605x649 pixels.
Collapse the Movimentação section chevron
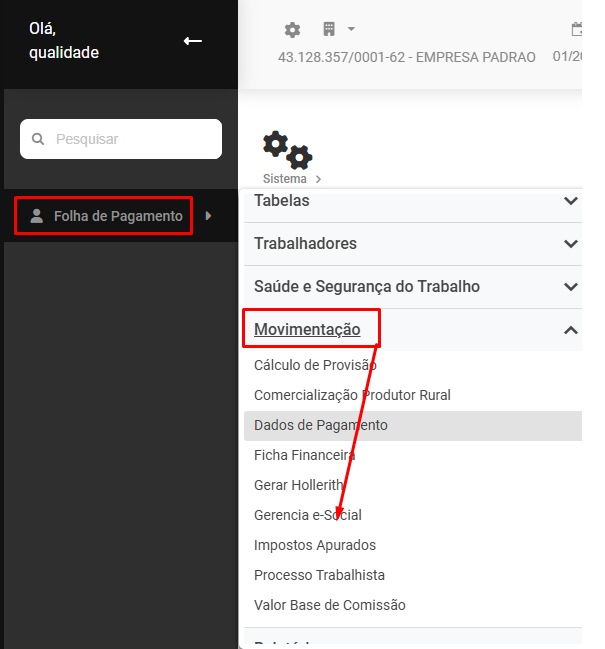[x=570, y=330]
